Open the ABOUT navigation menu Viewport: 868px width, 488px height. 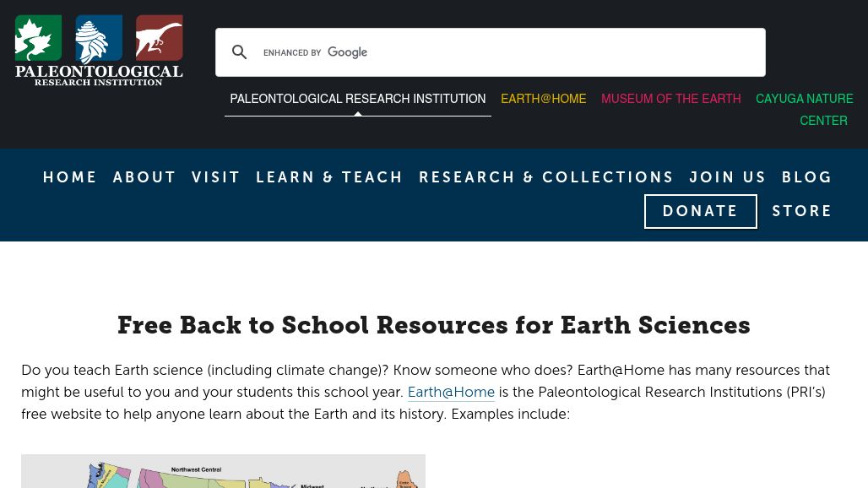(144, 177)
